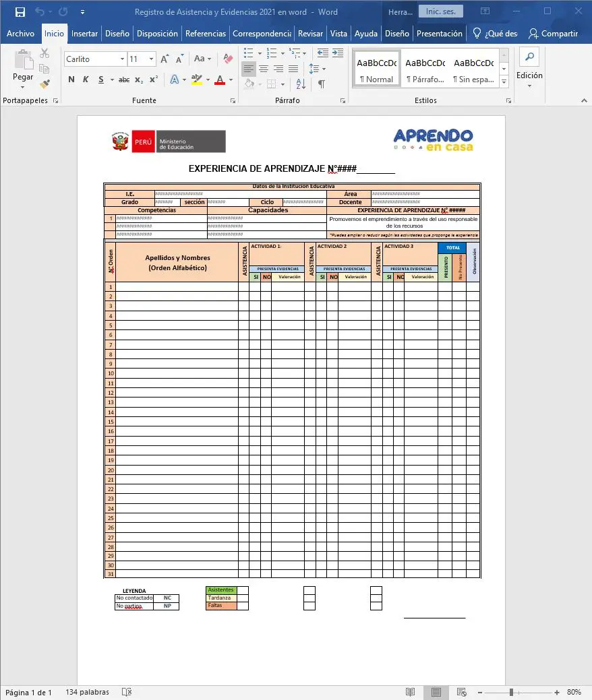Select the Normal style thumbnail

[376, 69]
